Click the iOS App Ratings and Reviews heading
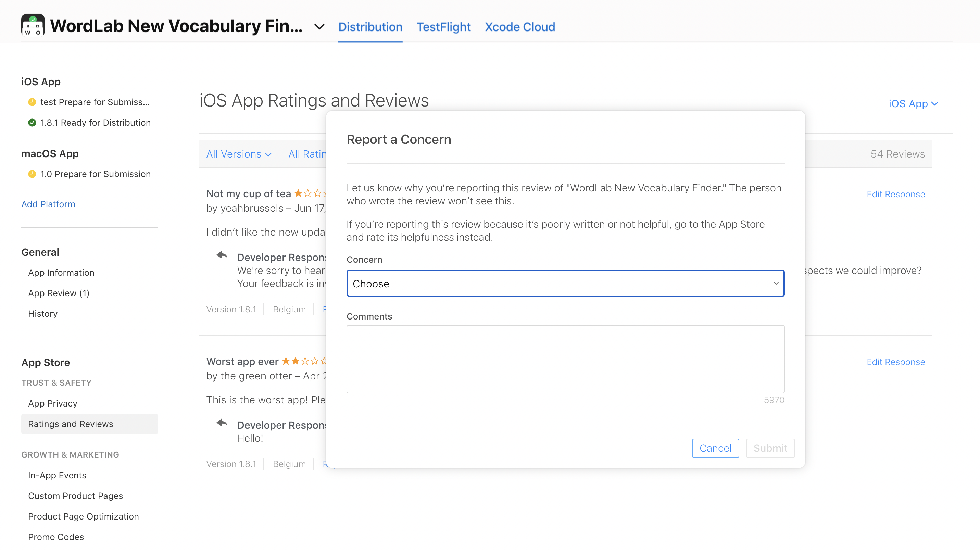Image resolution: width=980 pixels, height=550 pixels. 314,100
